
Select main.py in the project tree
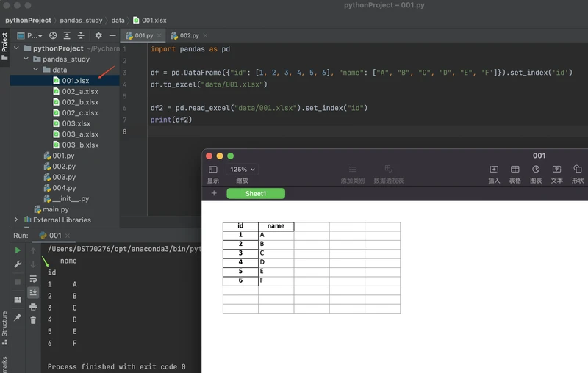pos(51,209)
